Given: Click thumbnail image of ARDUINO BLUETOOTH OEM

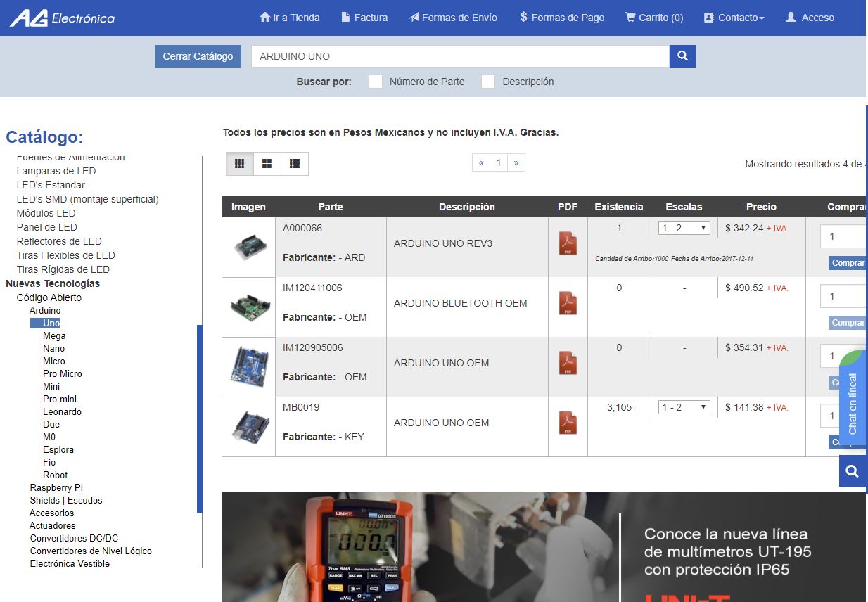Looking at the screenshot, I should click(x=249, y=307).
